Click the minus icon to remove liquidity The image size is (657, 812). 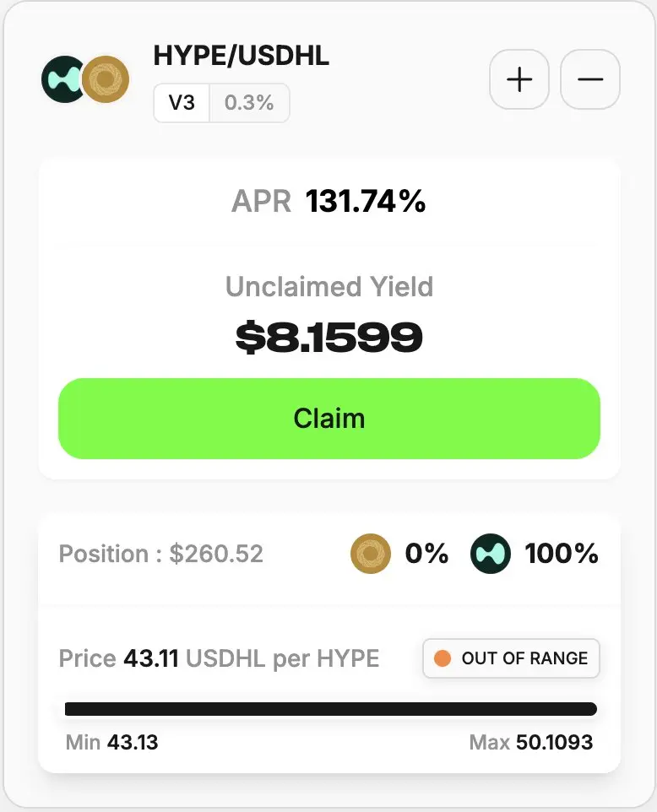pyautogui.click(x=590, y=79)
